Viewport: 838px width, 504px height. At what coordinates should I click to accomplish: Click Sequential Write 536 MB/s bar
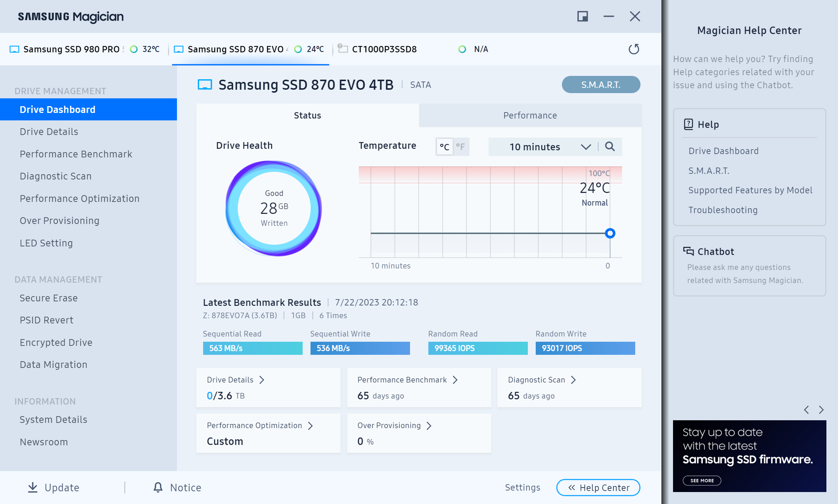tap(360, 348)
